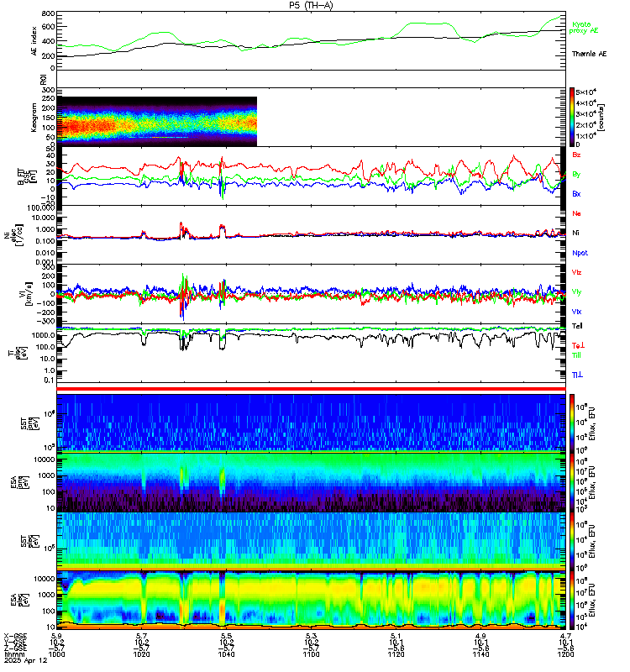
Task: Select the green "Viy" legend label
Action: 576,291
